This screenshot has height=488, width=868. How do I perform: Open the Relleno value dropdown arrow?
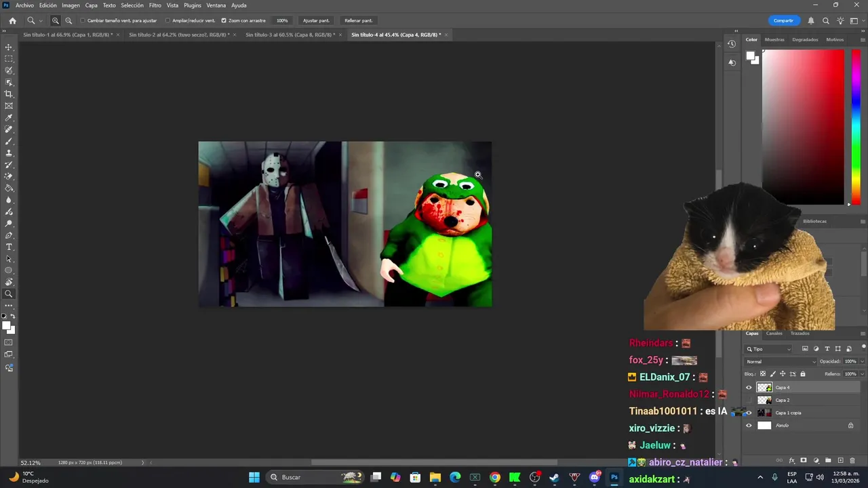point(862,373)
